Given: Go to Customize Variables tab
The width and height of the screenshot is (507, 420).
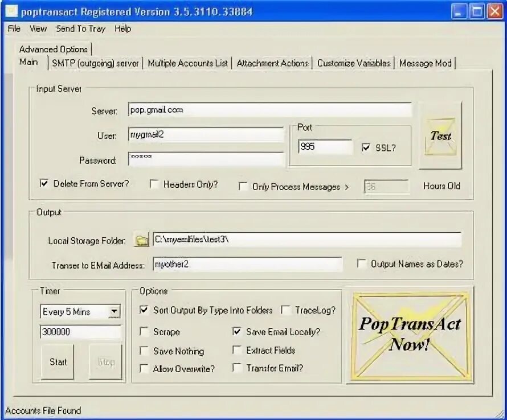Looking at the screenshot, I should coord(354,63).
